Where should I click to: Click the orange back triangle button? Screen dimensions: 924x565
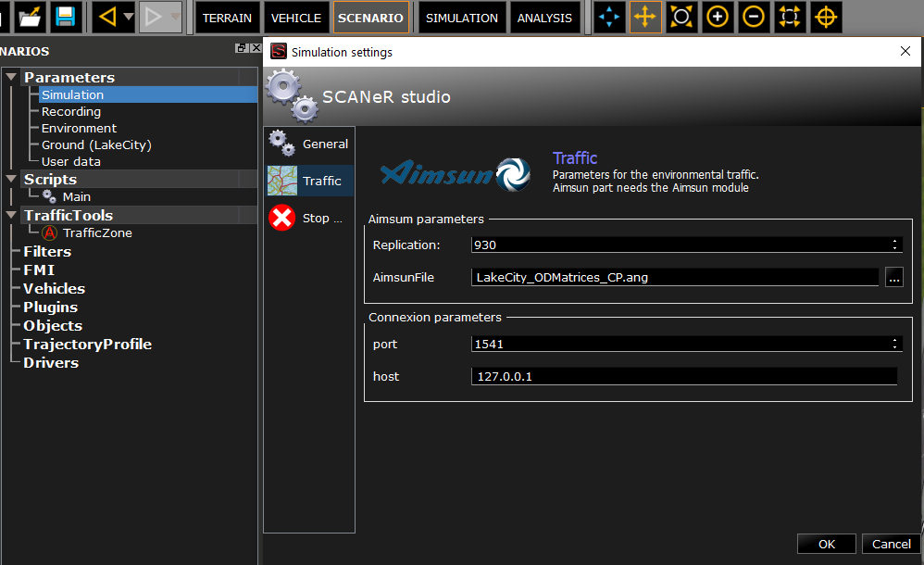point(107,17)
